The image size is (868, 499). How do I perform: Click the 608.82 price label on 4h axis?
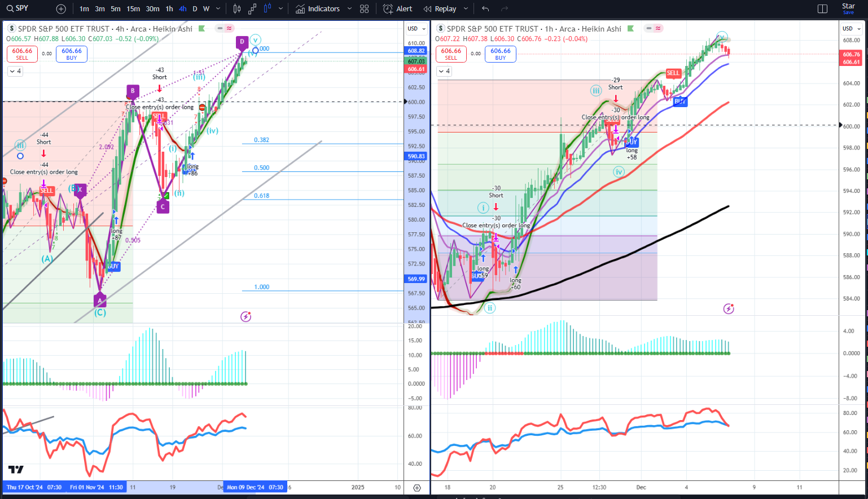pos(416,51)
